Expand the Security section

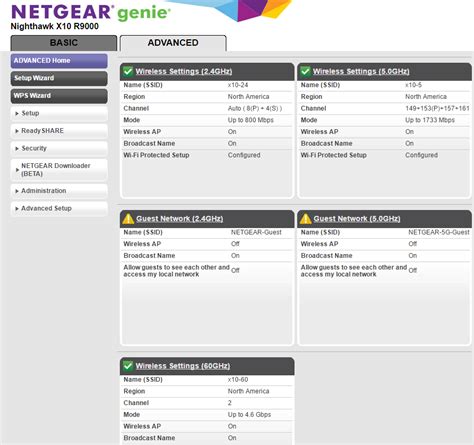[x=59, y=148]
